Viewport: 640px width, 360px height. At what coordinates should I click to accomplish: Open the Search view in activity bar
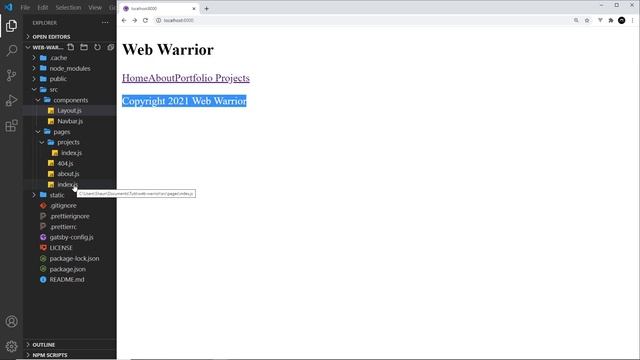11,51
